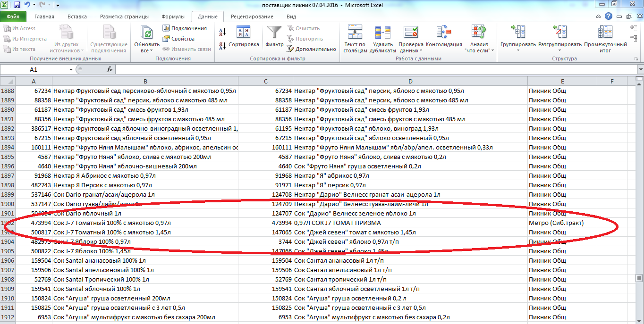This screenshot has height=324, width=644.
Task: Click Удалить дубликаты
Action: pos(383,40)
